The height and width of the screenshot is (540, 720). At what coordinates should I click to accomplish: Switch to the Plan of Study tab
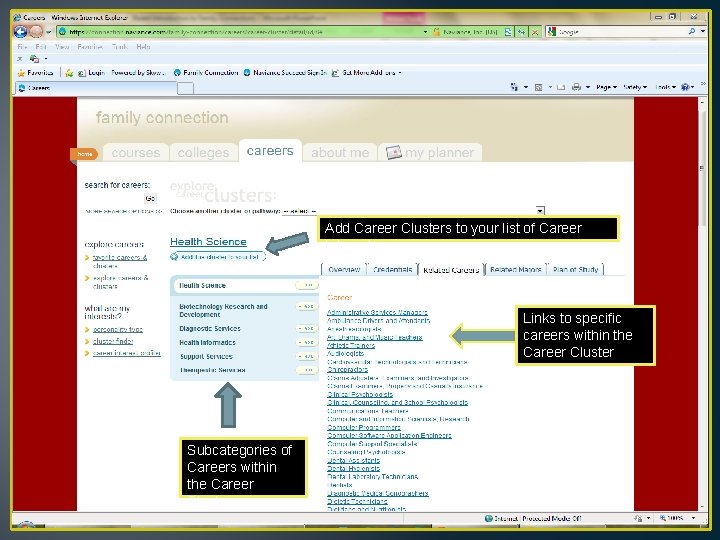click(575, 270)
